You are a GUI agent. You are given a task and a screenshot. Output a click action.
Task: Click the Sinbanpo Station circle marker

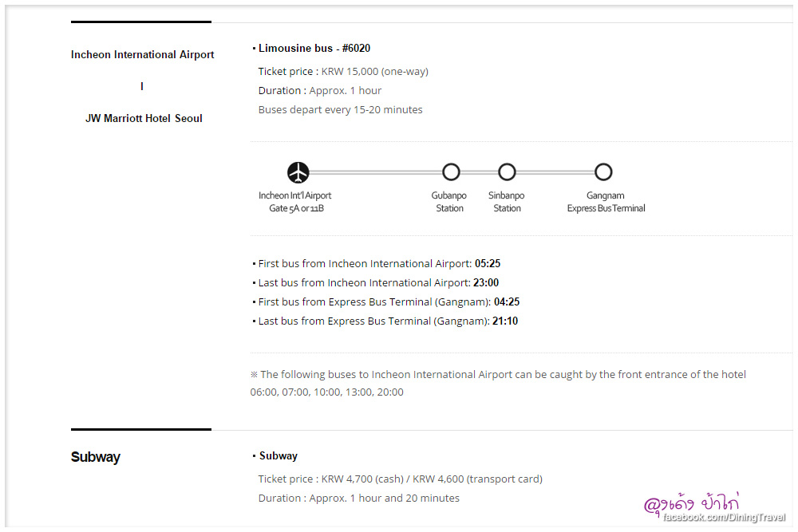(x=507, y=171)
